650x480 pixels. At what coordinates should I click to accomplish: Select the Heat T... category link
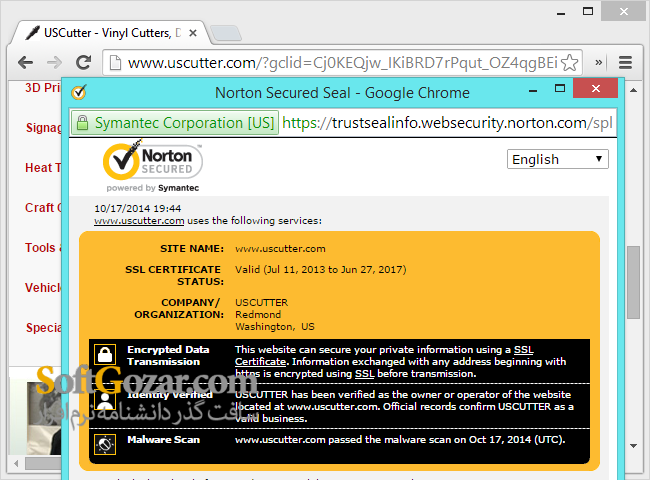[x=43, y=167]
